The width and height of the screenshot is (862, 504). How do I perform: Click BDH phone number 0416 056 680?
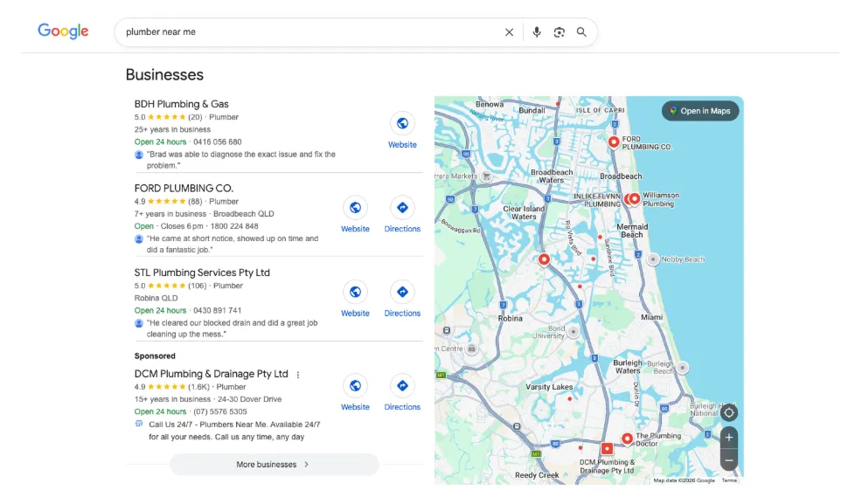pos(217,142)
